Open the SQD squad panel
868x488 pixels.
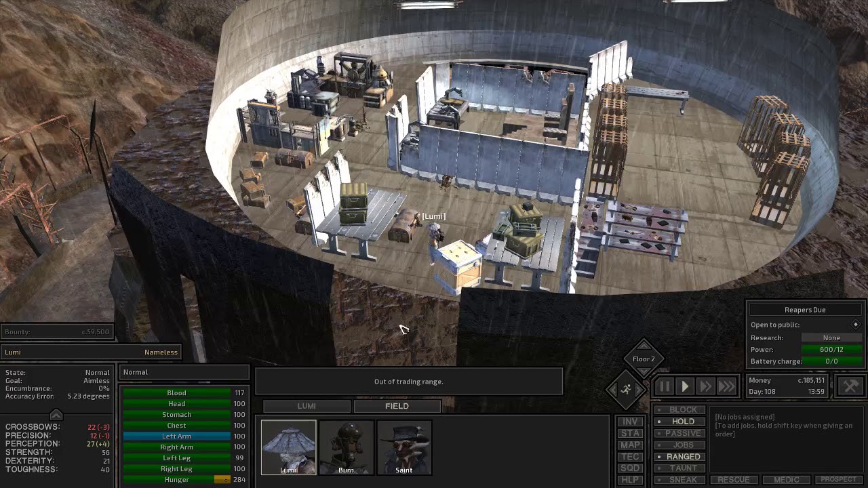tap(630, 468)
